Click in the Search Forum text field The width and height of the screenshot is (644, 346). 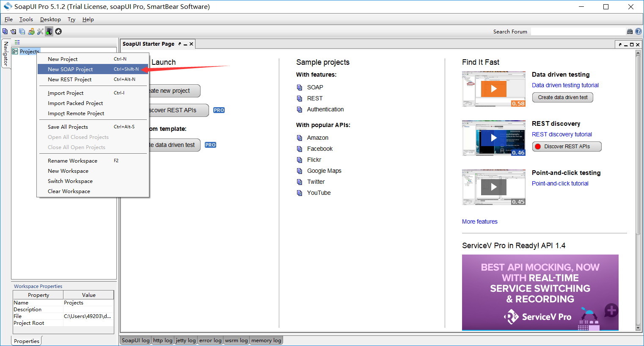pos(578,31)
